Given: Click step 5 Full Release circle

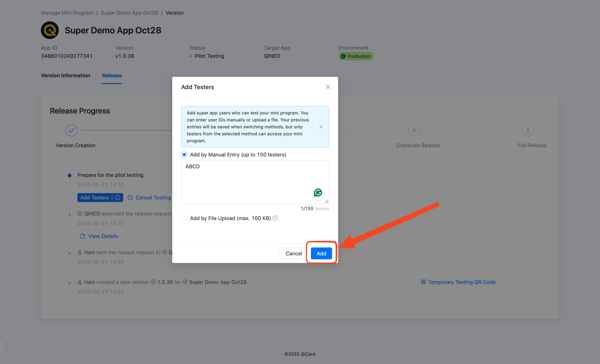Looking at the screenshot, I should coord(528,130).
